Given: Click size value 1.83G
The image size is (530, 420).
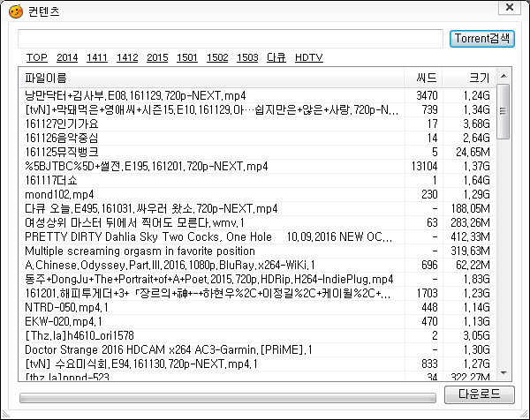Looking at the screenshot, I should [x=477, y=280].
